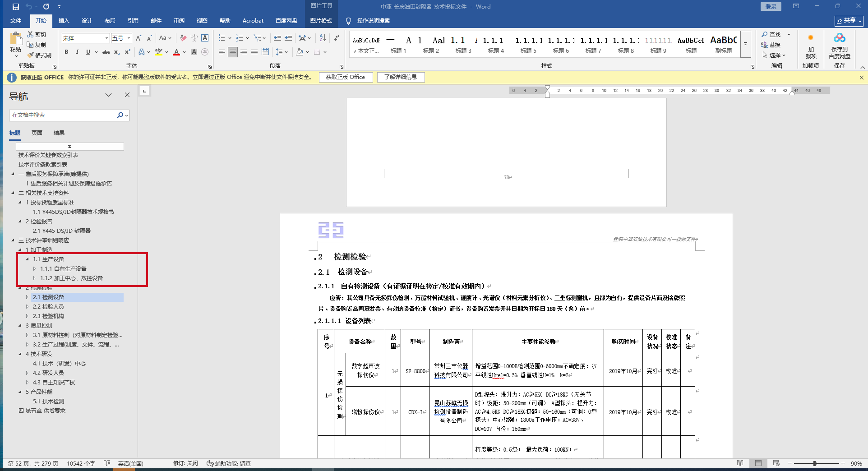Click the zoom slider in status bar
Image resolution: width=868 pixels, height=471 pixels.
pyautogui.click(x=815, y=463)
